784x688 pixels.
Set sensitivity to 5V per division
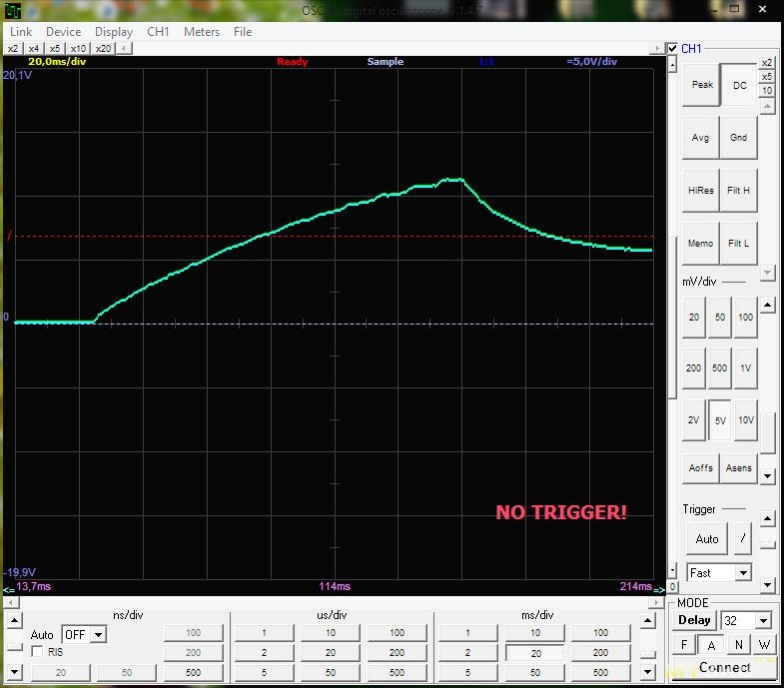pyautogui.click(x=719, y=420)
